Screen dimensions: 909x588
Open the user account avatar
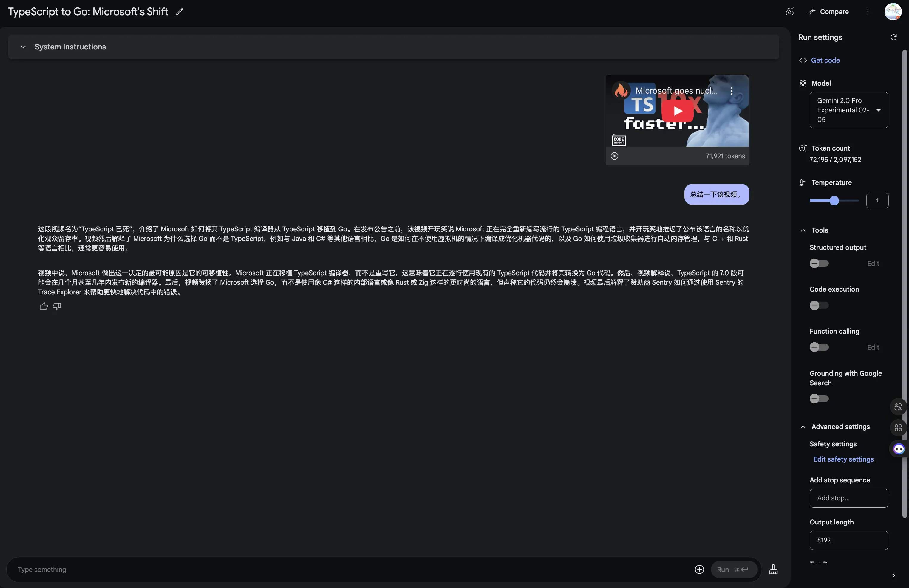click(x=893, y=11)
